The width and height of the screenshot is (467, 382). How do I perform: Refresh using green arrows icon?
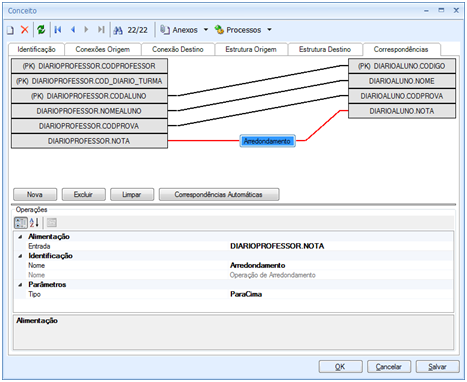click(41, 30)
